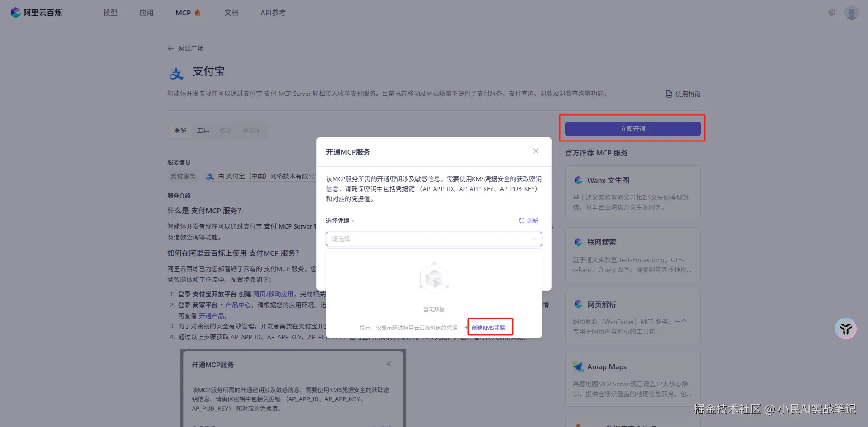
Task: Open the 网页/移动应用 link
Action: click(273, 294)
